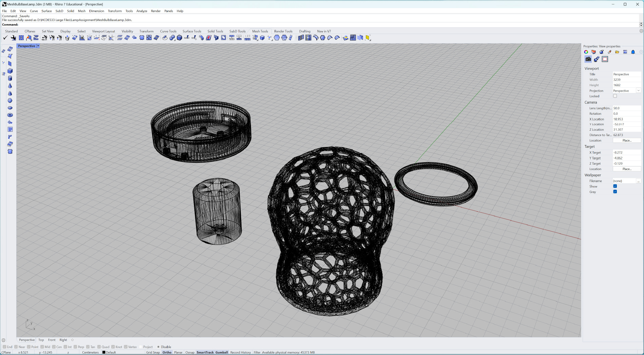Click the checkmark icon in Mesh Tools toolbar
The width and height of the screenshot is (644, 355).
(5, 38)
